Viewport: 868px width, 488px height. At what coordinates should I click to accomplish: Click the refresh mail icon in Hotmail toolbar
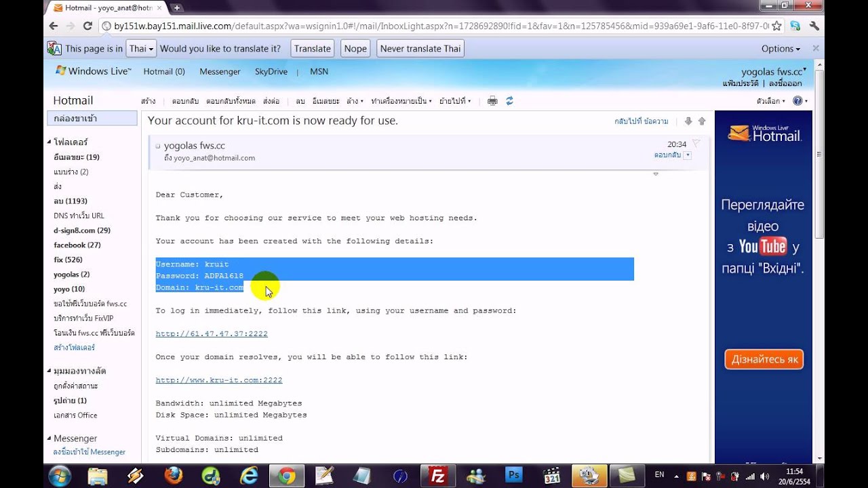509,101
